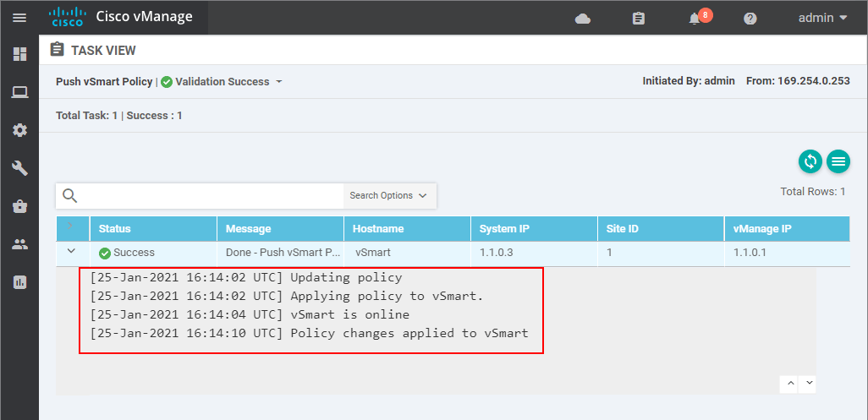The image size is (868, 420).
Task: Click the 'vSmart is online' log line
Action: tap(250, 315)
